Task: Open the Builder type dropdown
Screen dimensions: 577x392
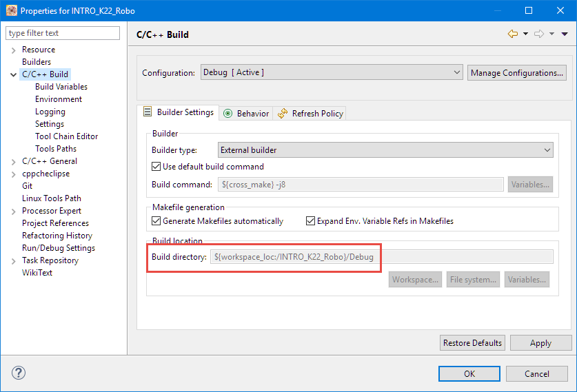Action: click(x=385, y=149)
